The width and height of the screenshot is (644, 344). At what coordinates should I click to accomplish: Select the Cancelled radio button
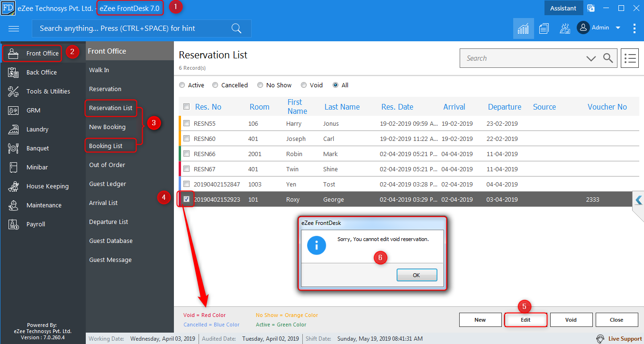click(x=215, y=85)
